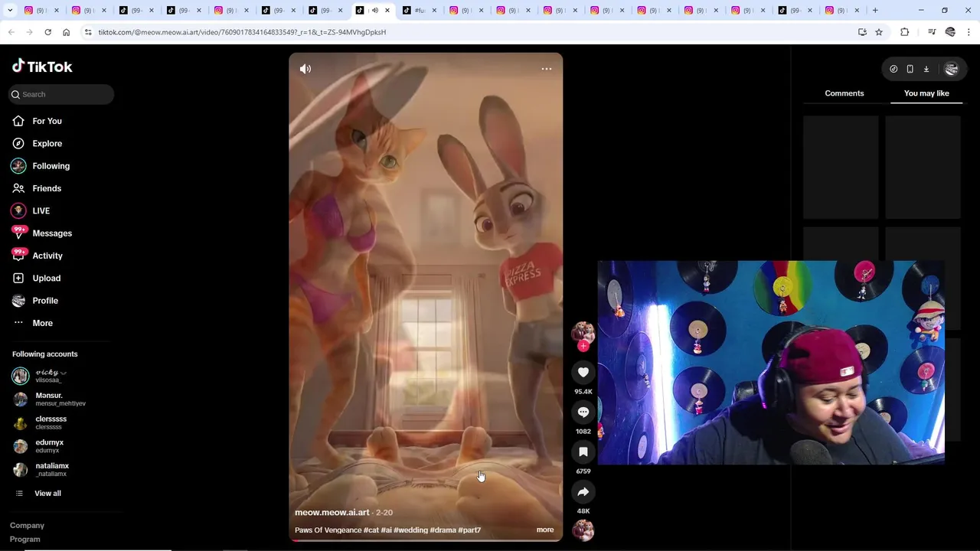The height and width of the screenshot is (551, 980).
Task: Click browser forward arrow
Action: click(29, 32)
